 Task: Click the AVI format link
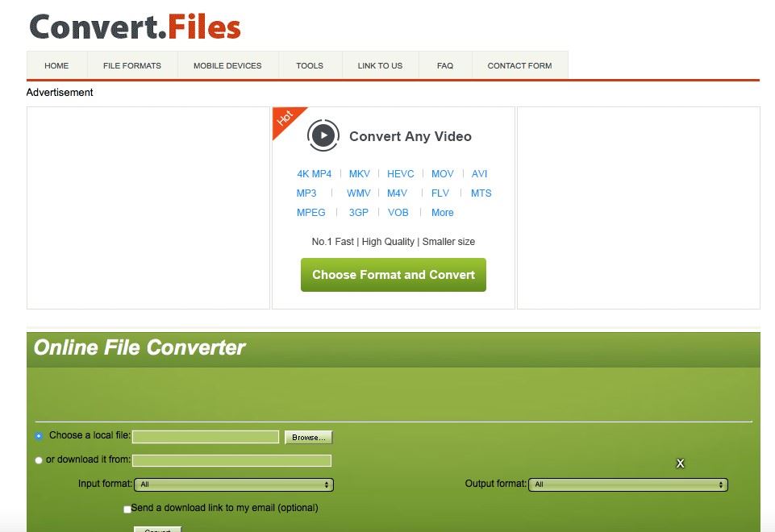tap(479, 174)
